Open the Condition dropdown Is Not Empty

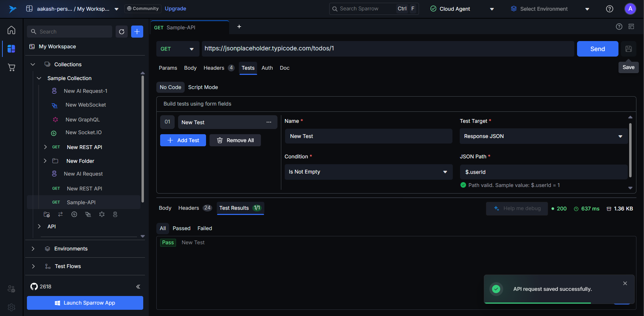point(368,172)
